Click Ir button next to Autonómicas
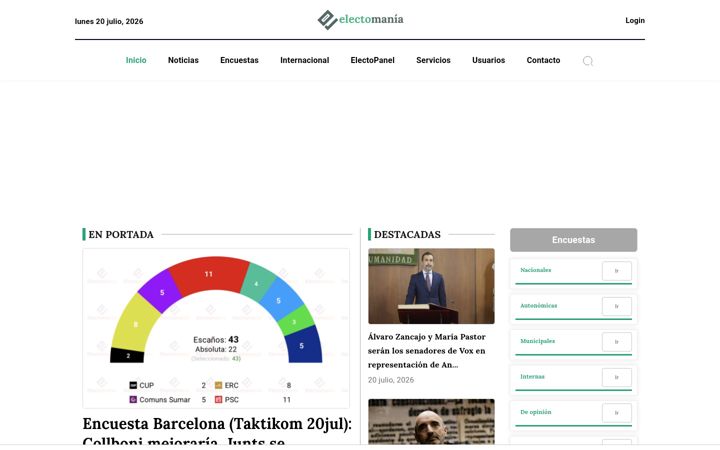Viewport: 720px width, 450px height. coord(617,306)
